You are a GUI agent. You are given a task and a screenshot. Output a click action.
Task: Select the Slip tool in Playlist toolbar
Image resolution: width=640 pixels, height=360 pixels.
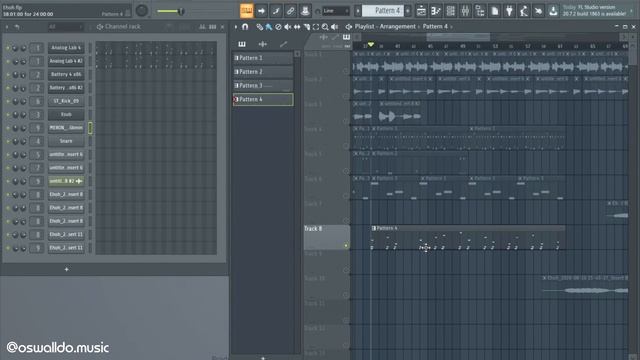coord(297,27)
